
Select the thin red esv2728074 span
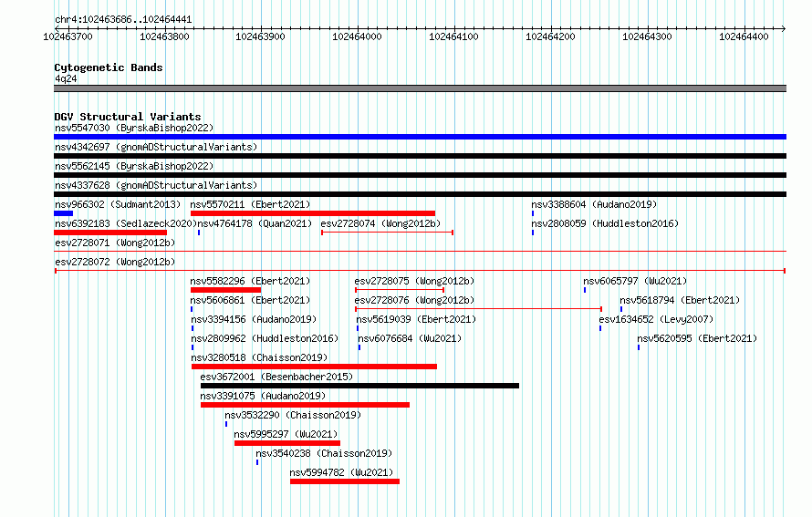coord(388,233)
